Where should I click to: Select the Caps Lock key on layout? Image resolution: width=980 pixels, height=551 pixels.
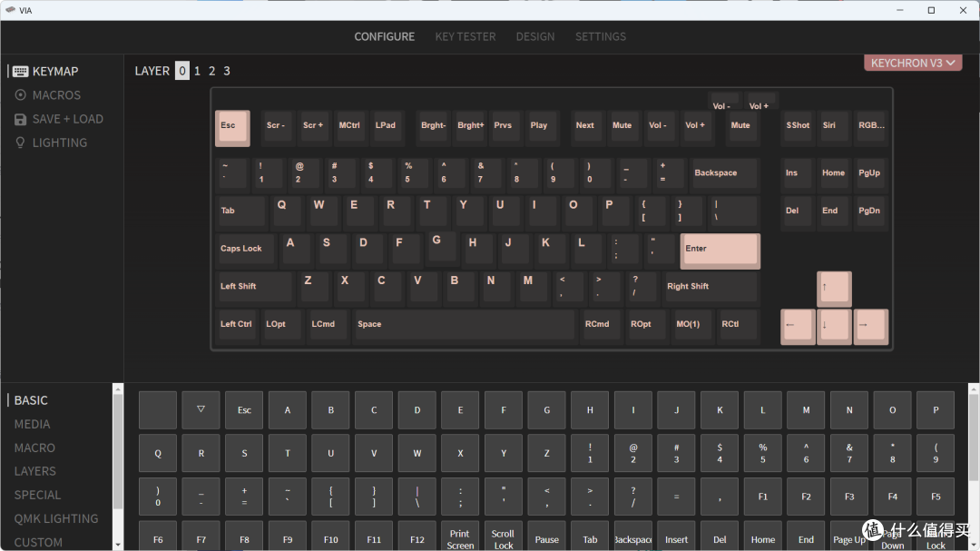click(245, 249)
